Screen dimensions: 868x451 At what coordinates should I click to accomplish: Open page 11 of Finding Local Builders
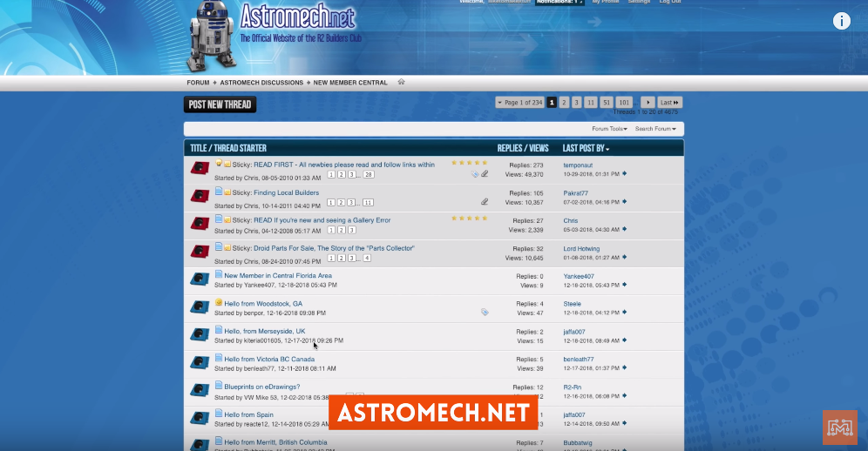click(368, 203)
